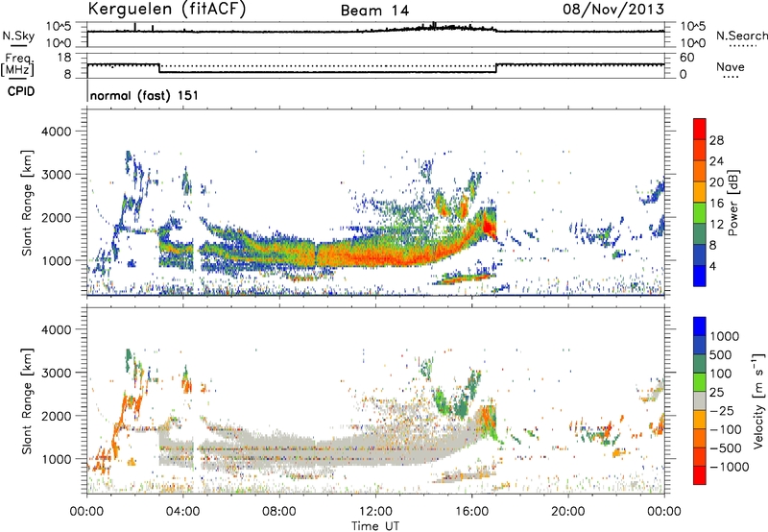Click the '08:00' time axis label

(x=278, y=511)
